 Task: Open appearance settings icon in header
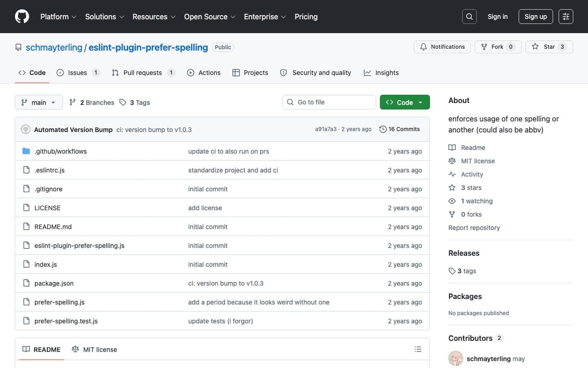point(566,17)
